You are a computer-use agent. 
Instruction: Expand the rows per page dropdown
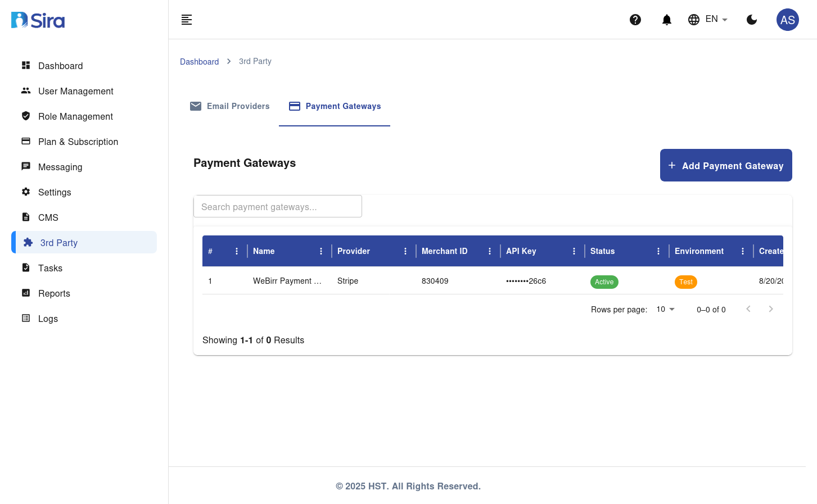coord(666,310)
